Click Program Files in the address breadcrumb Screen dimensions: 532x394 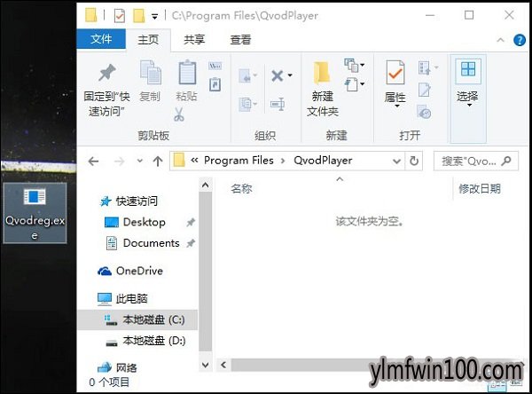click(239, 161)
